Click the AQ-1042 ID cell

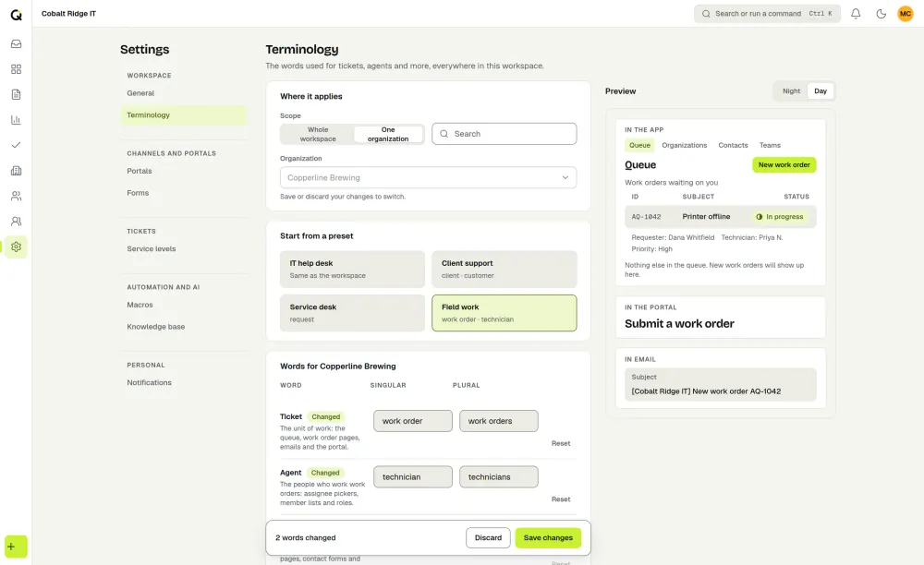tap(646, 217)
